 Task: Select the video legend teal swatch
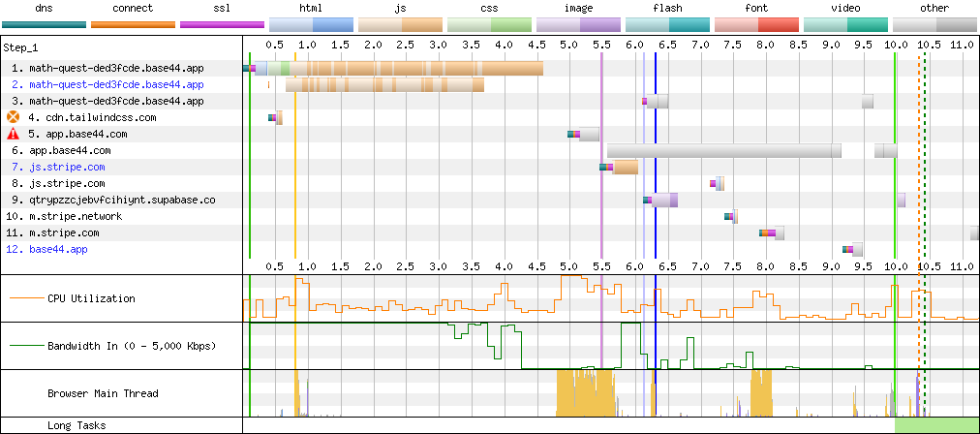coord(845,24)
